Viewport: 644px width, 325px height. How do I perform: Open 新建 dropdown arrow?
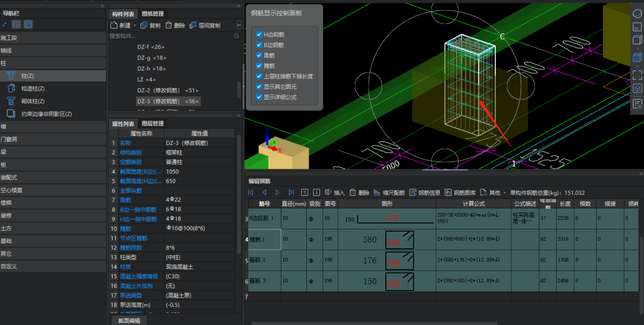tap(135, 26)
